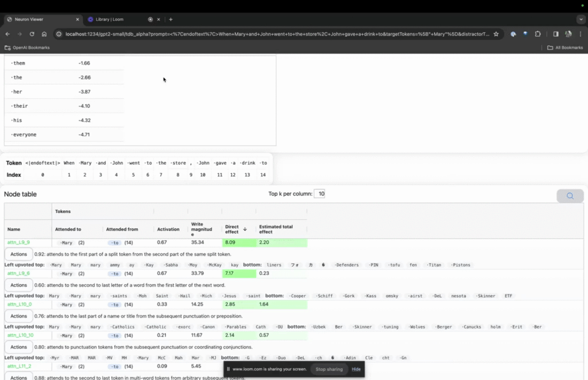
Task: Expand Actions for node attn_L9_6
Action: (18, 284)
